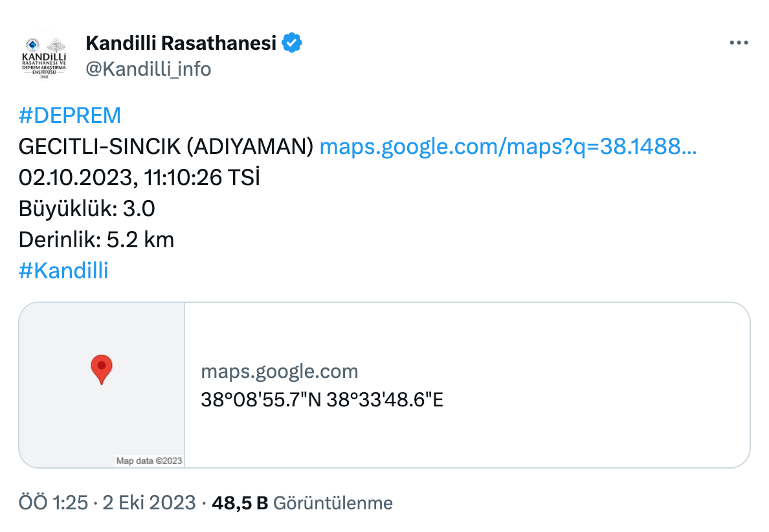
Task: Open the #Kandilli hashtag
Action: coord(63,271)
